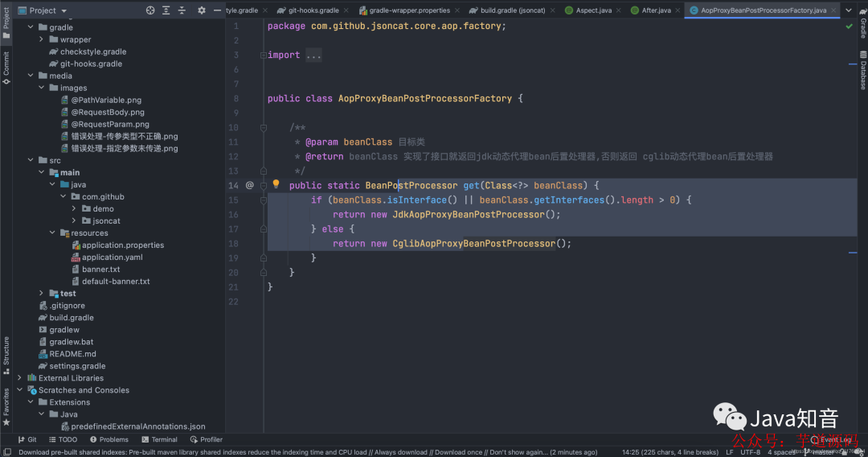Image resolution: width=868 pixels, height=457 pixels.
Task: Click the locate/select opened file target icon
Action: [150, 10]
